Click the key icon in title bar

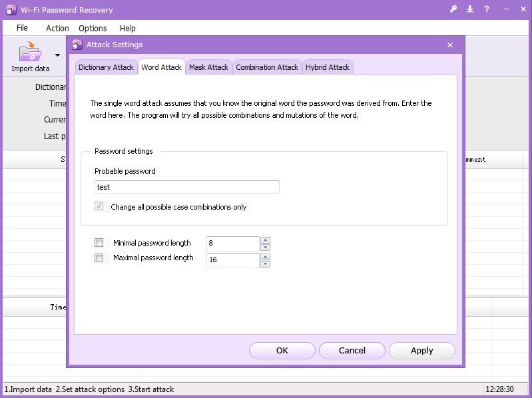(453, 9)
